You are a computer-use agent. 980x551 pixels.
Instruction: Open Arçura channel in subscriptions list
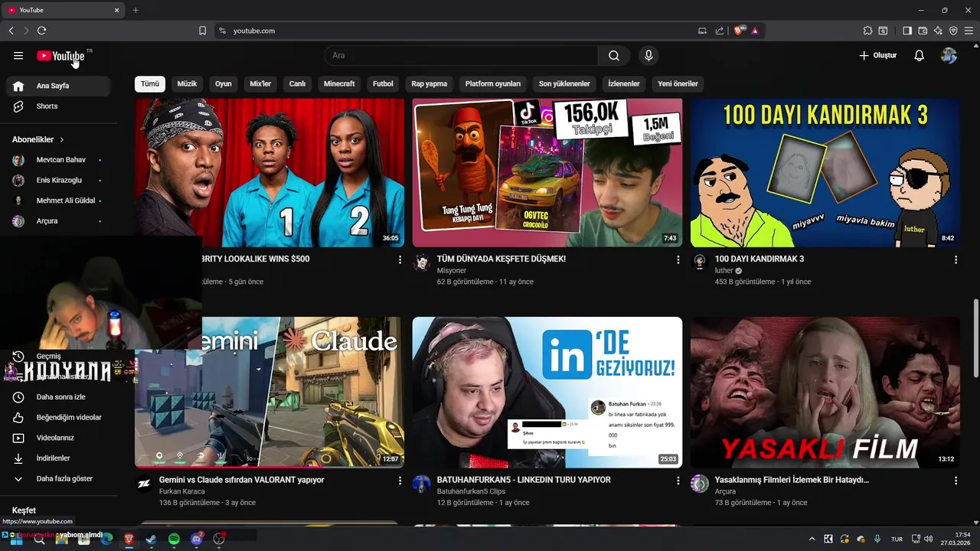tap(59, 221)
